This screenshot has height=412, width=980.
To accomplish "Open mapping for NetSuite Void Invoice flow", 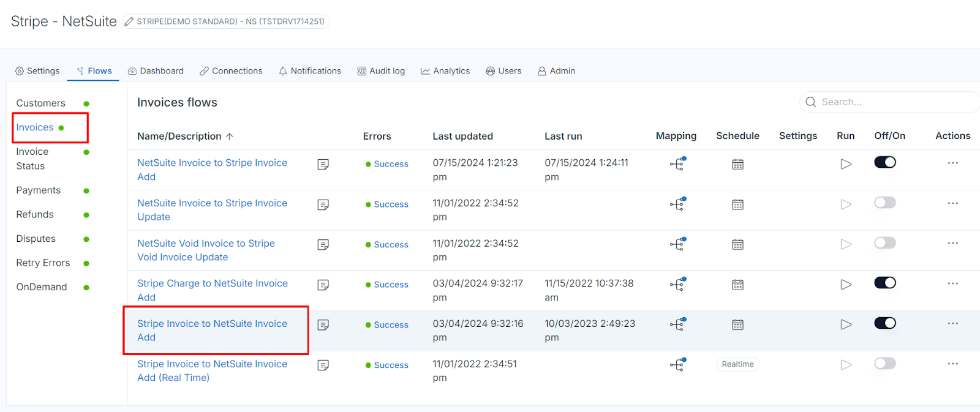I will click(x=677, y=244).
